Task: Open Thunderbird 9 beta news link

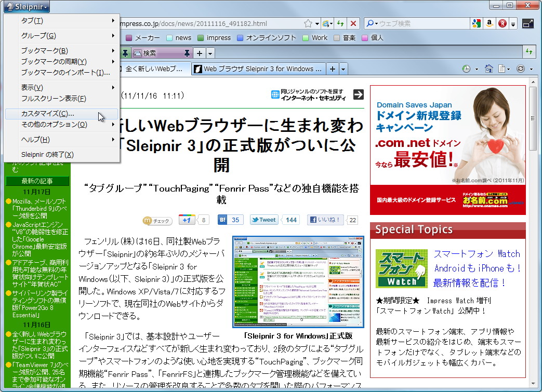Action: pos(39,209)
